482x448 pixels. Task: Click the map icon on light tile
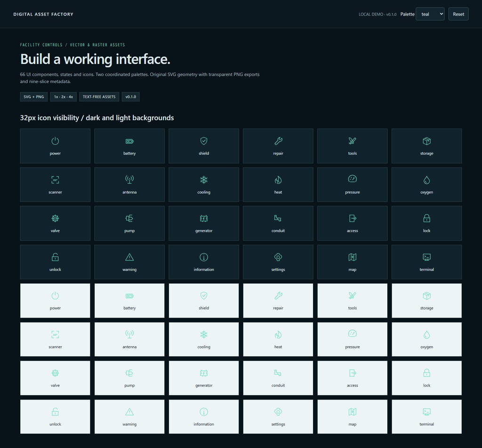point(352,412)
